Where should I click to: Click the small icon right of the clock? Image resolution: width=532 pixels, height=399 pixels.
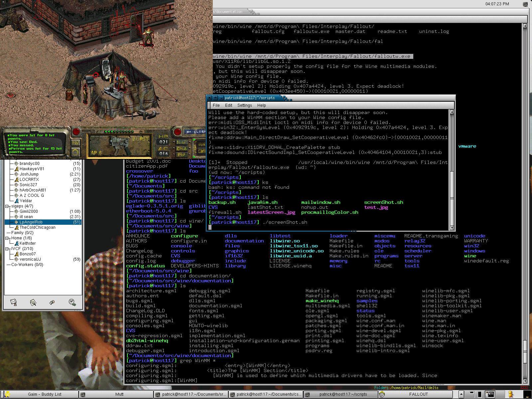525,4
